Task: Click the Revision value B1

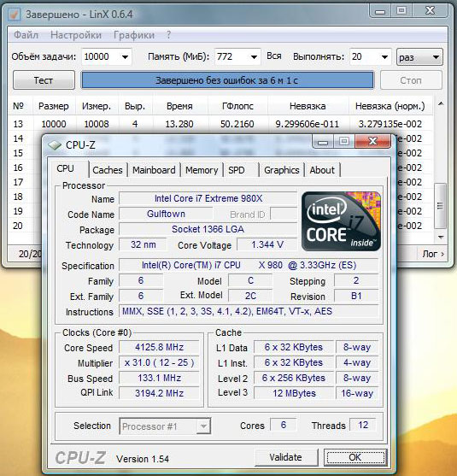Action: pos(356,296)
